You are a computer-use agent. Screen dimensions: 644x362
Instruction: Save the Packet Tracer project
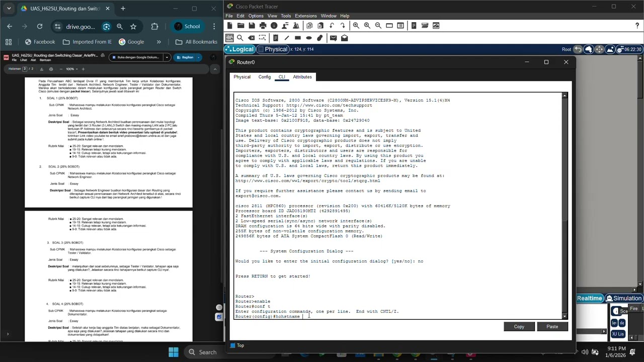tap(252, 26)
